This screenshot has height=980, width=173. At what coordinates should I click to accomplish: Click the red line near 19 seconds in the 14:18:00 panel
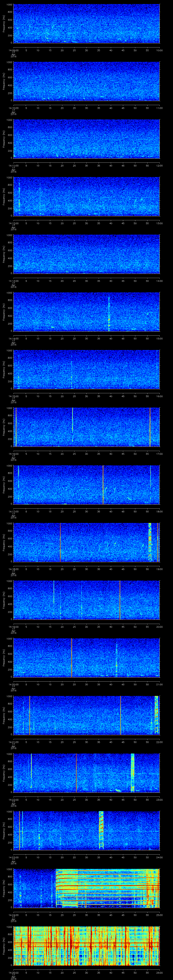pos(60,542)
